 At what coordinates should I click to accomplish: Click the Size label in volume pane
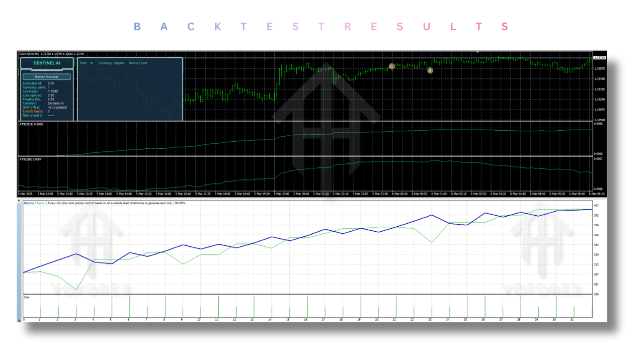click(x=26, y=297)
